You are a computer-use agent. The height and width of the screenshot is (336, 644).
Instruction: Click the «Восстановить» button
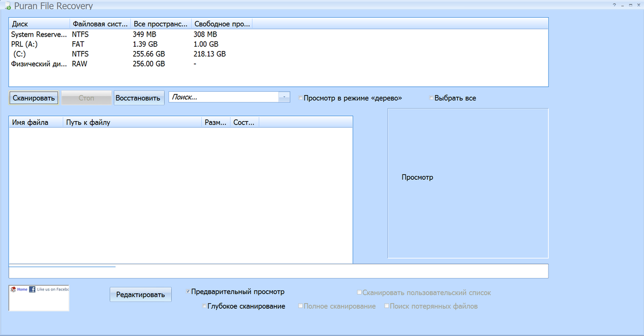138,98
